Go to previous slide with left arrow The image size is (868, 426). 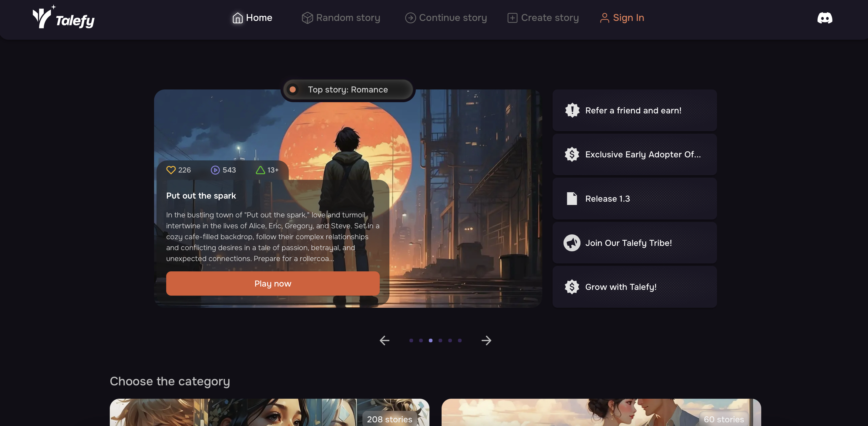(385, 340)
